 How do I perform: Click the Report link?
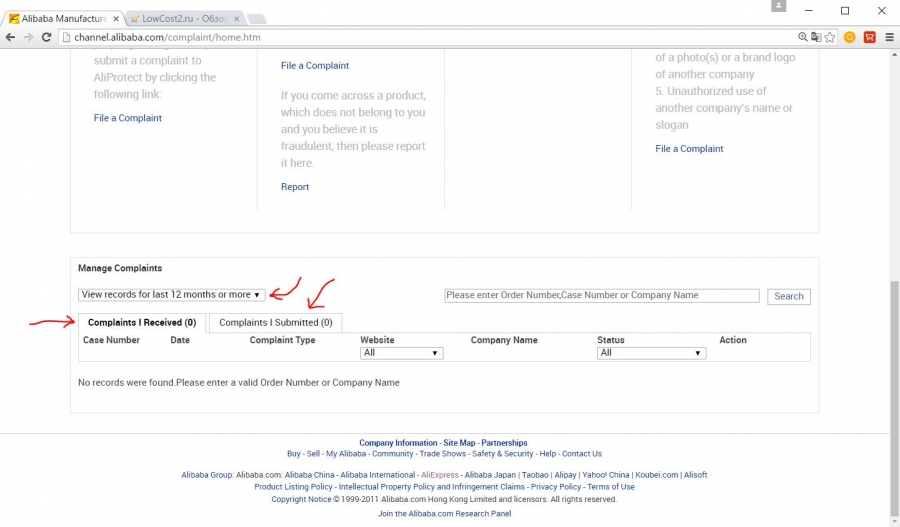[x=294, y=187]
